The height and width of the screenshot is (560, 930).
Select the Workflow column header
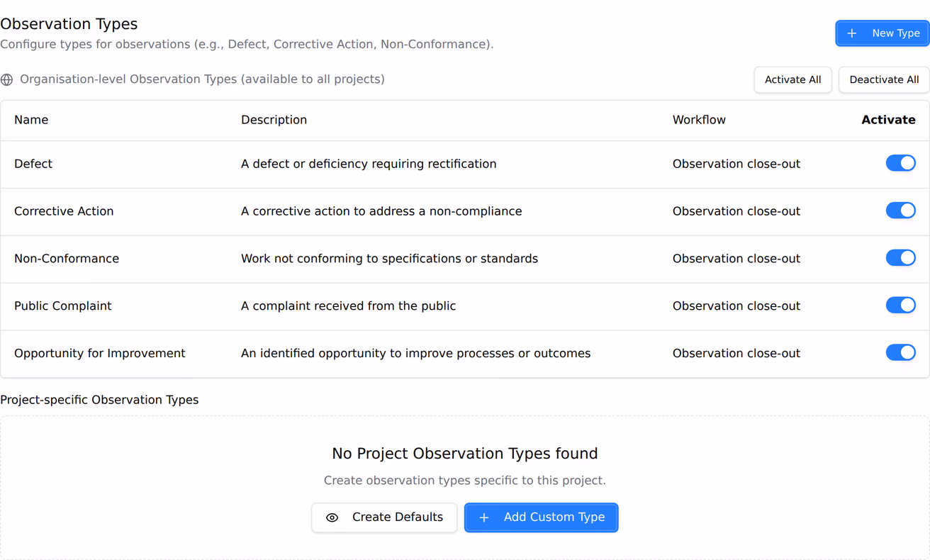tap(699, 120)
